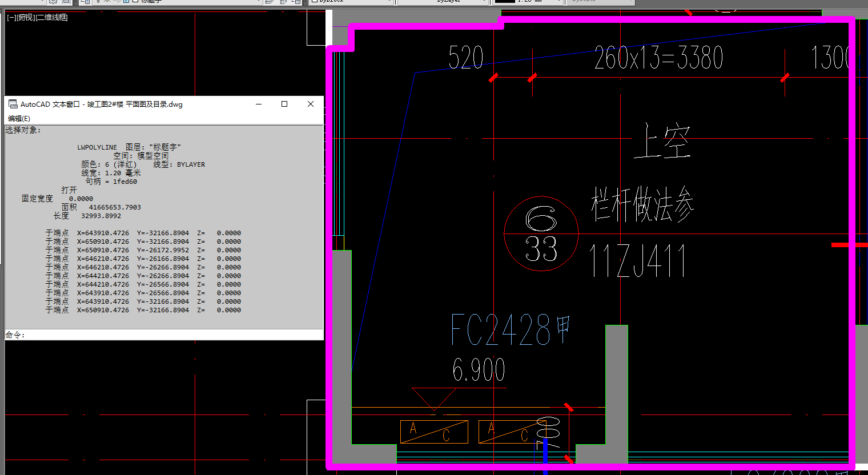Maximize the AutoCAD 文本窗口

tap(284, 104)
